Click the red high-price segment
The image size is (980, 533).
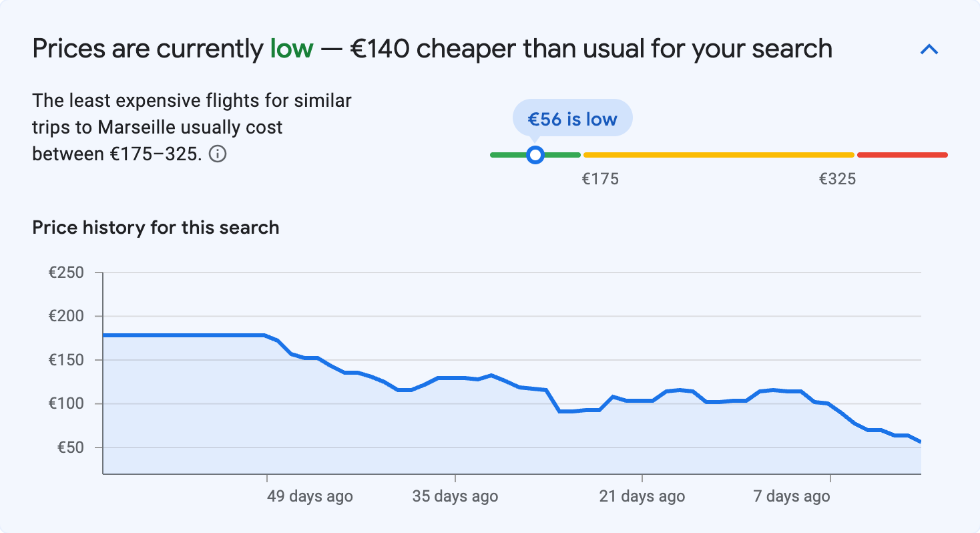coord(901,154)
